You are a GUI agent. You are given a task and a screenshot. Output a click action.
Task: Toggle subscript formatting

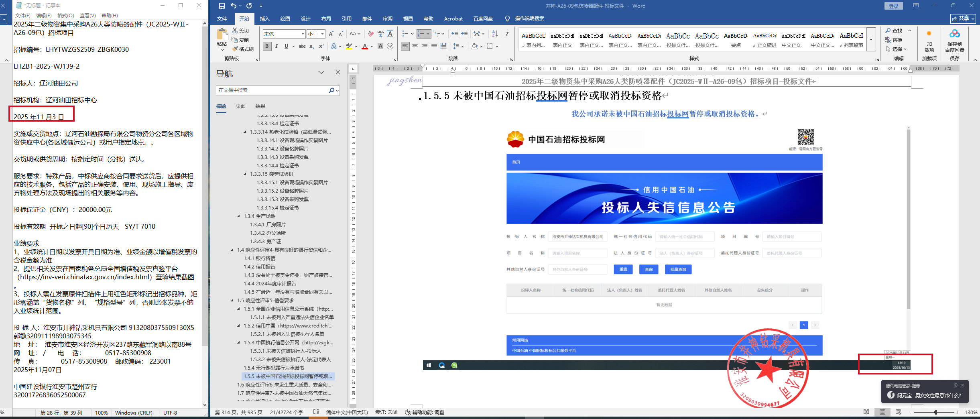pyautogui.click(x=312, y=47)
